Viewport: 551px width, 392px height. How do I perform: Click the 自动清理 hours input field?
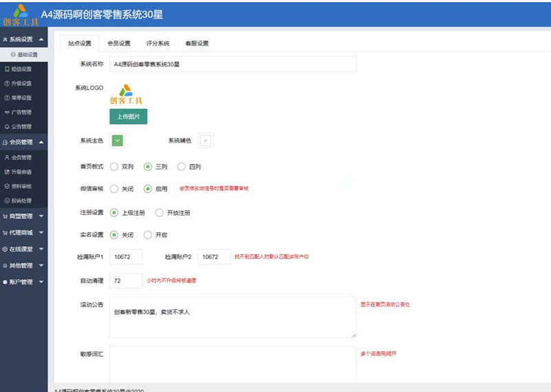[126, 280]
